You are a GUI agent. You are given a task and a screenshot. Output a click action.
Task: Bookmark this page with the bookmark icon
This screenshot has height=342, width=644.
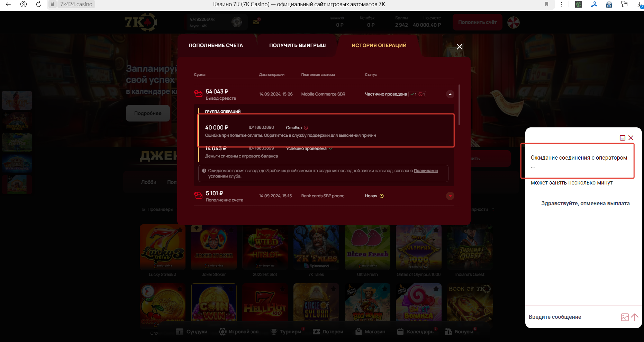point(546,4)
